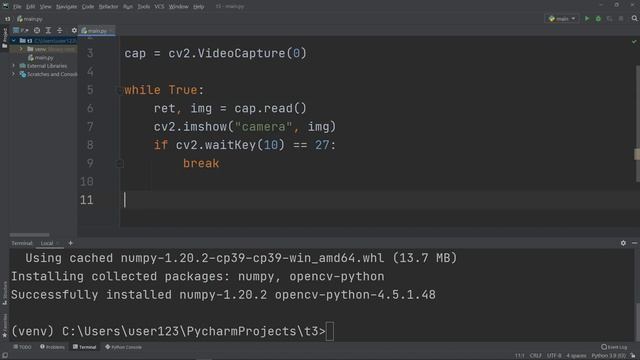640x360 pixels.
Task: Toggle the Favorites tool window side tab
Action: point(4,326)
